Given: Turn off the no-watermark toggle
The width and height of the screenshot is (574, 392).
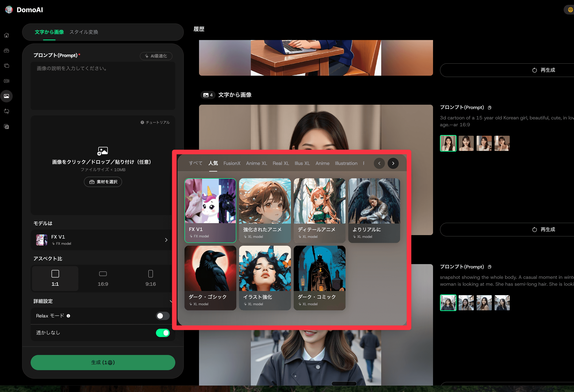Looking at the screenshot, I should point(163,333).
